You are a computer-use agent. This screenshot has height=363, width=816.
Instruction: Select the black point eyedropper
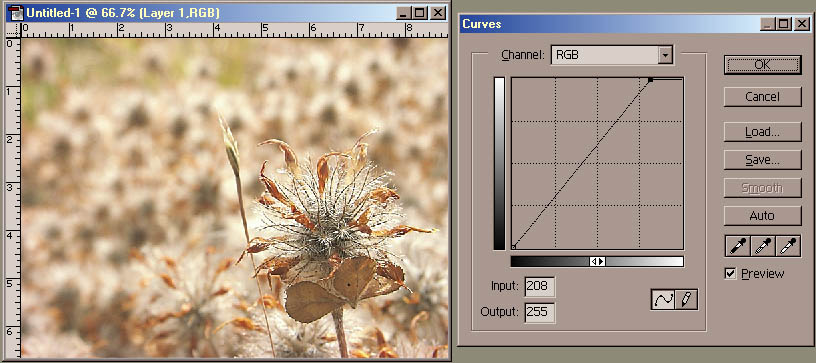[737, 245]
